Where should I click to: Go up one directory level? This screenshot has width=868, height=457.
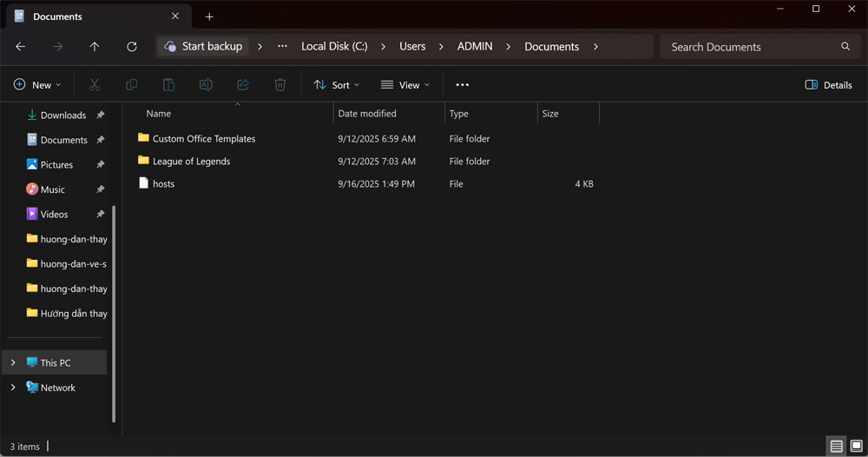click(95, 47)
